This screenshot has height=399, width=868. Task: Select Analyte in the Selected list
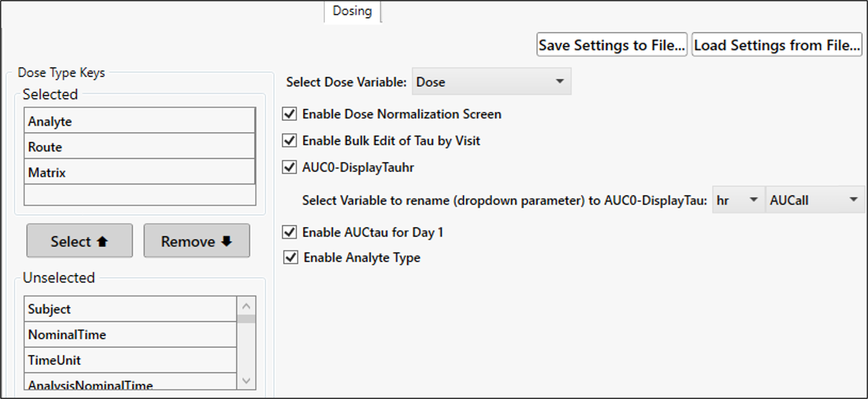click(x=135, y=121)
